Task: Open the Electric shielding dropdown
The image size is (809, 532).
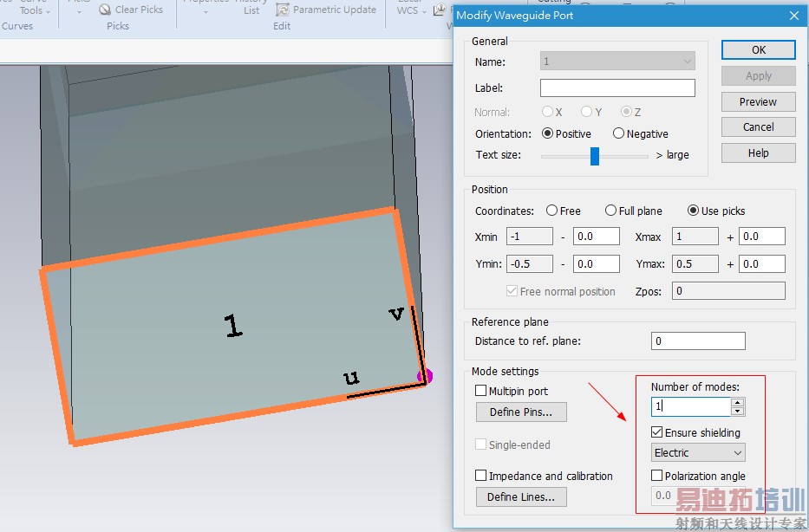Action: [697, 452]
